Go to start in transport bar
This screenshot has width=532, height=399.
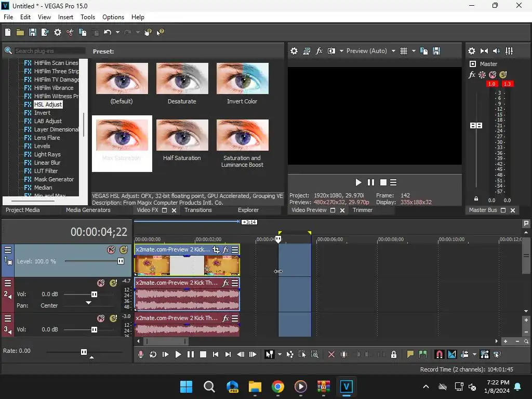(216, 354)
